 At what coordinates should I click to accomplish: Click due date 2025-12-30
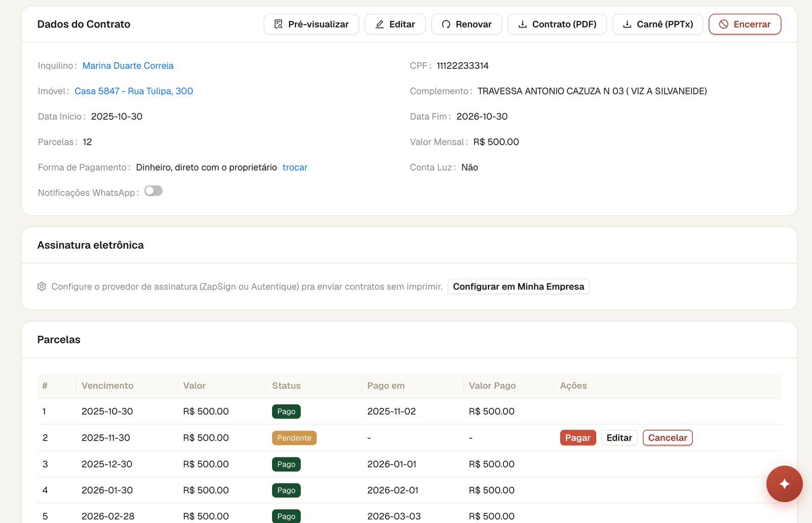[107, 464]
